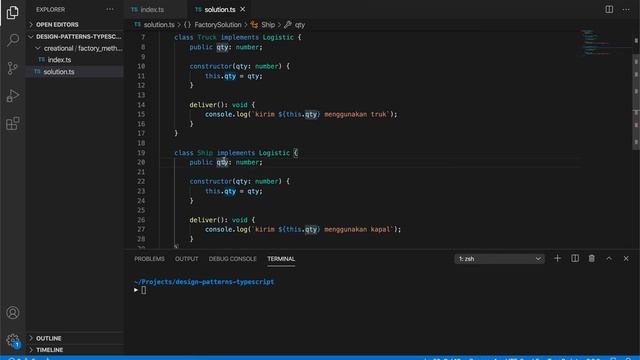The height and width of the screenshot is (360, 640).
Task: Select terminal instance dropdown 1: zsh
Action: pyautogui.click(x=499, y=259)
